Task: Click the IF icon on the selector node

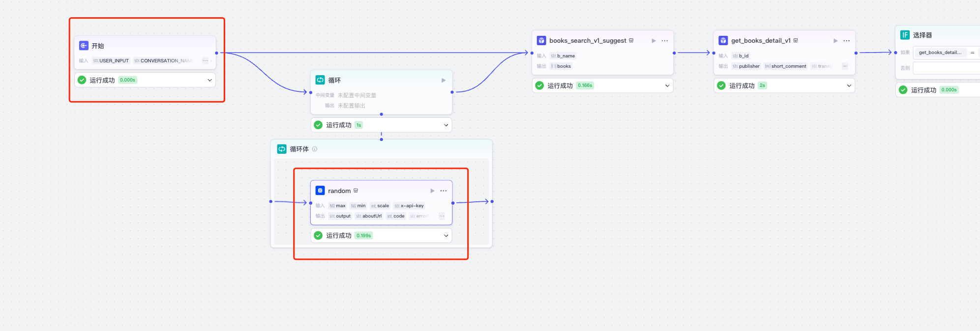Action: click(905, 35)
